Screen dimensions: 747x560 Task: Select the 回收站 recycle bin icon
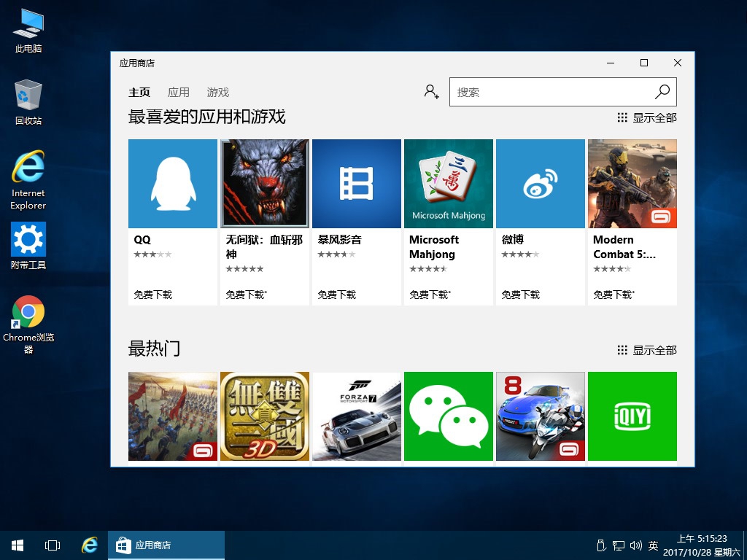tap(28, 102)
